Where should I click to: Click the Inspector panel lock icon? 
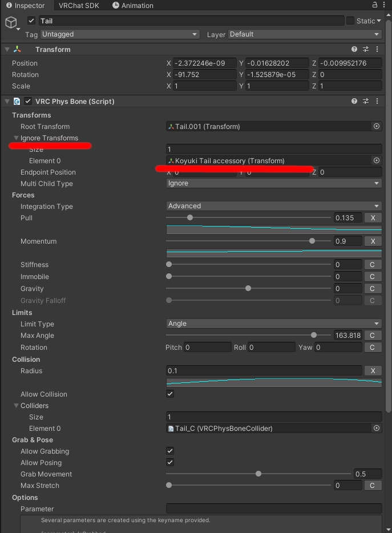374,5
